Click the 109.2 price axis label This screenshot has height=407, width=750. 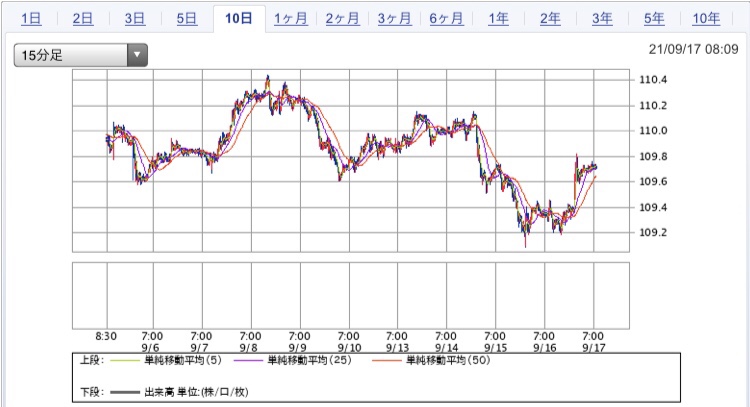[x=653, y=232]
